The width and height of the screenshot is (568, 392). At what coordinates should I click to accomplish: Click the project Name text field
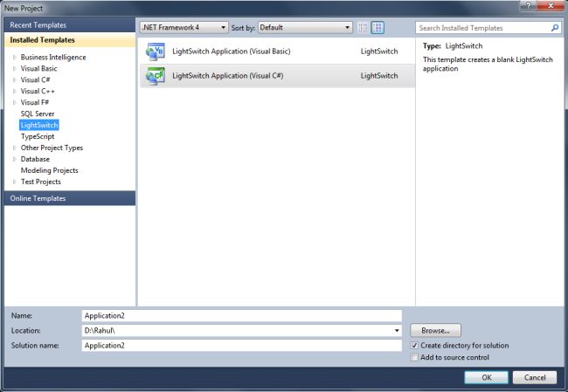pos(242,316)
